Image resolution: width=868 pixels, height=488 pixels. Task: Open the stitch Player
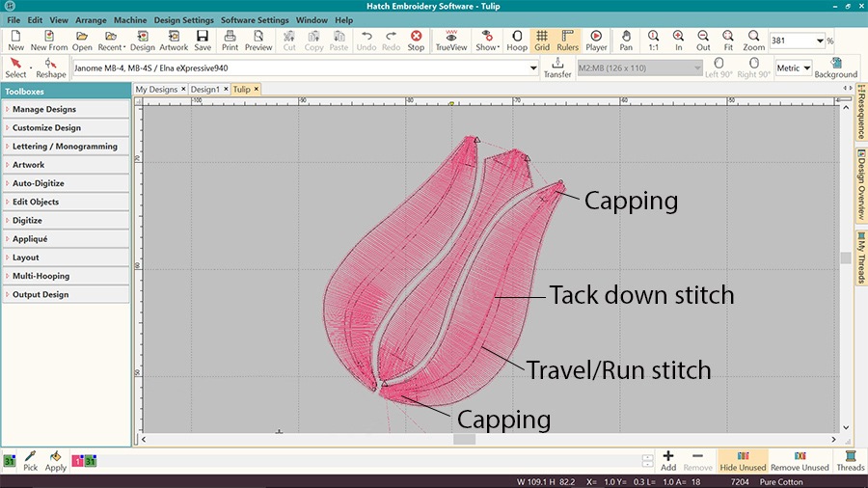point(596,40)
